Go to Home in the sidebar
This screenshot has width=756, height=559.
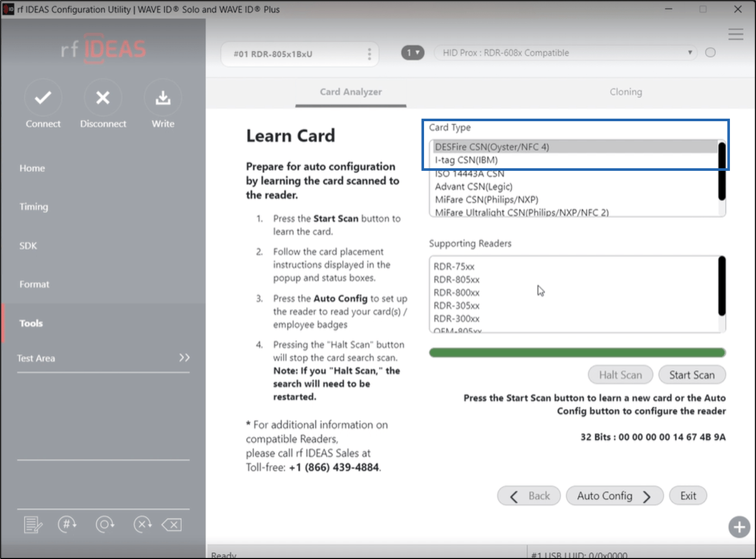click(32, 168)
